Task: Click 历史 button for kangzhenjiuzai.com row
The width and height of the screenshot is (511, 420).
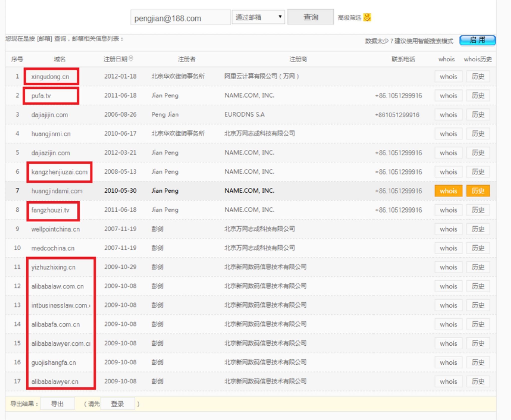Action: click(478, 172)
